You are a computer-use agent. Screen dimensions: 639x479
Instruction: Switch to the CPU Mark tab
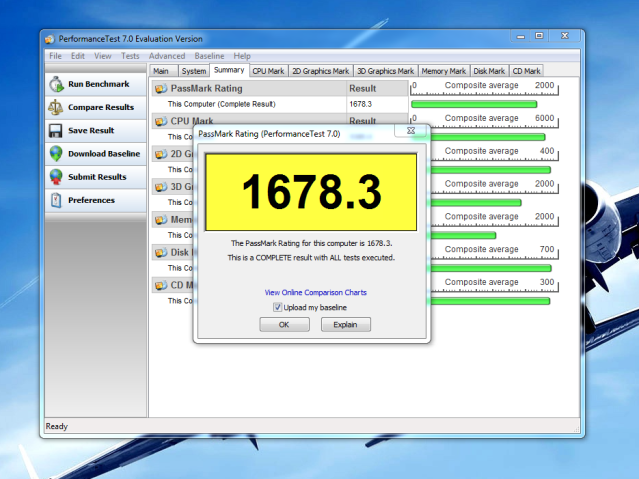coord(268,71)
